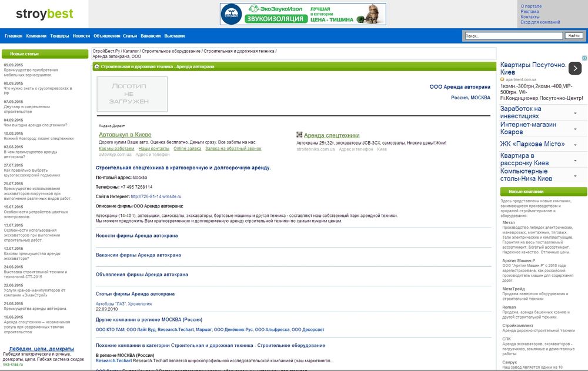This screenshot has width=588, height=371.
Task: Click the AdChoices info icon above the ad block
Action: click(584, 58)
